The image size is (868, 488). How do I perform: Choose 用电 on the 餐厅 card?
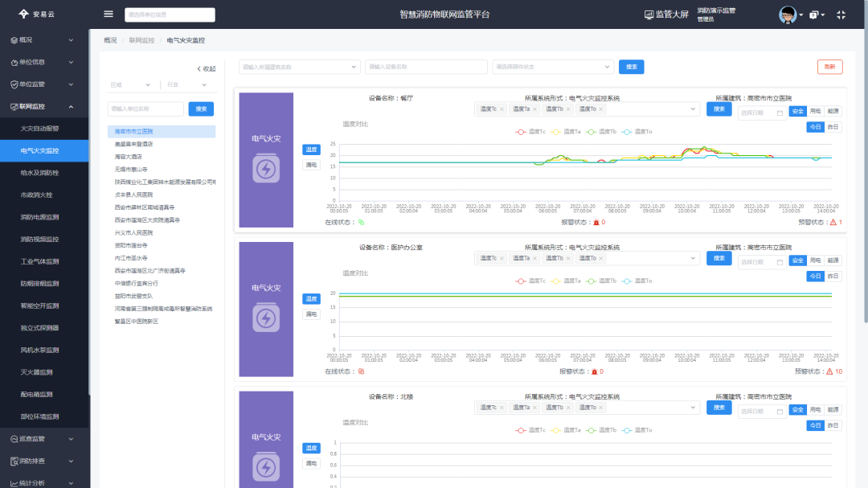(x=816, y=111)
